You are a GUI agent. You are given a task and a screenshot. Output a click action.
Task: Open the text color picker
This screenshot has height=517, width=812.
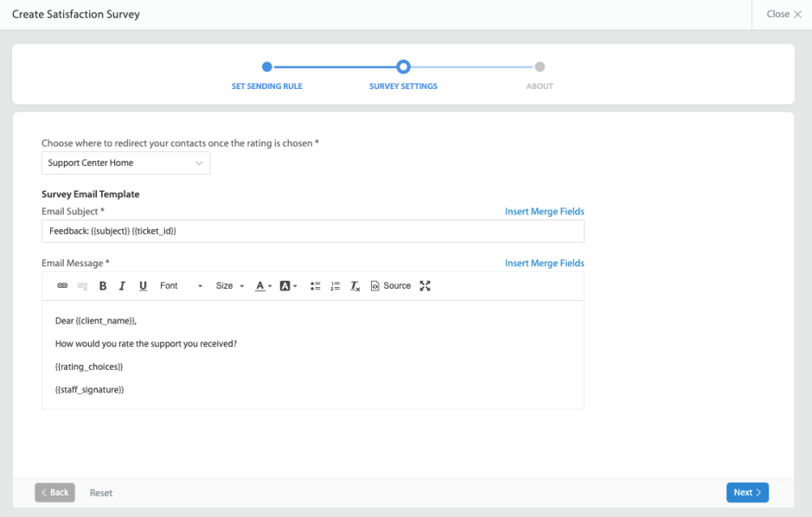260,285
